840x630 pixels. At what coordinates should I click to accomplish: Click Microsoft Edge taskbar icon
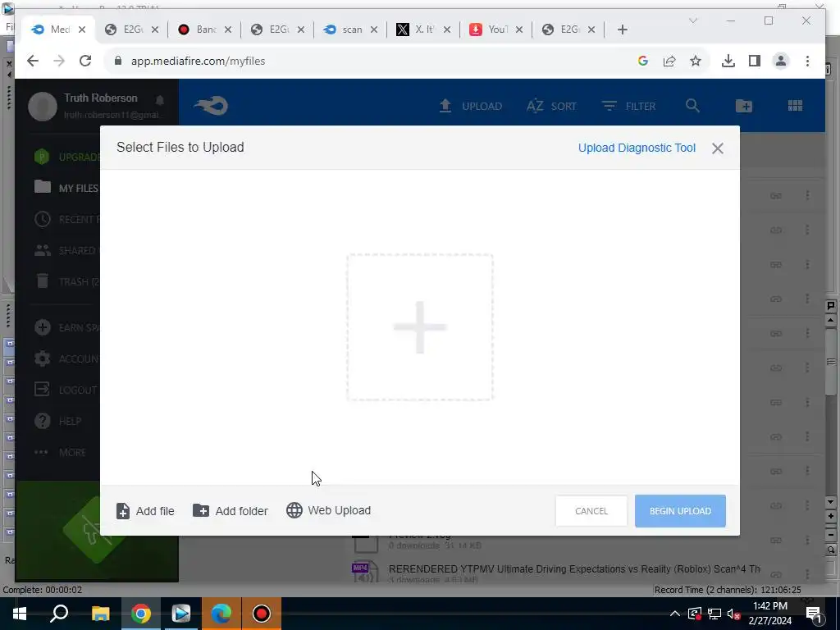click(221, 614)
